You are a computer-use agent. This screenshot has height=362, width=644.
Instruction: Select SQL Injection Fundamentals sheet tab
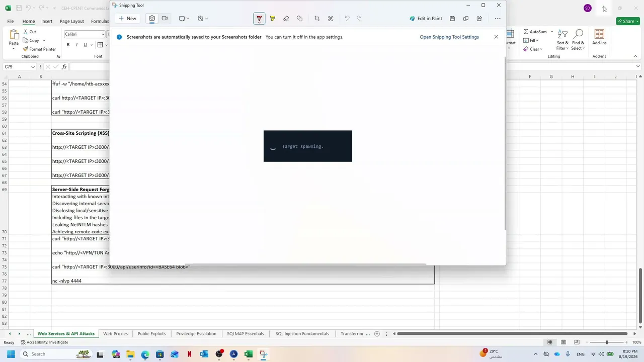[302, 334]
